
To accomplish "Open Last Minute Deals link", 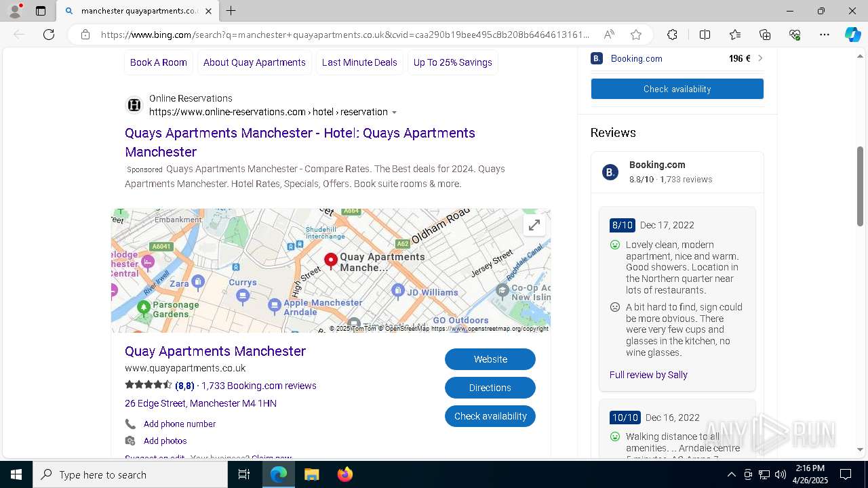I will (x=359, y=62).
